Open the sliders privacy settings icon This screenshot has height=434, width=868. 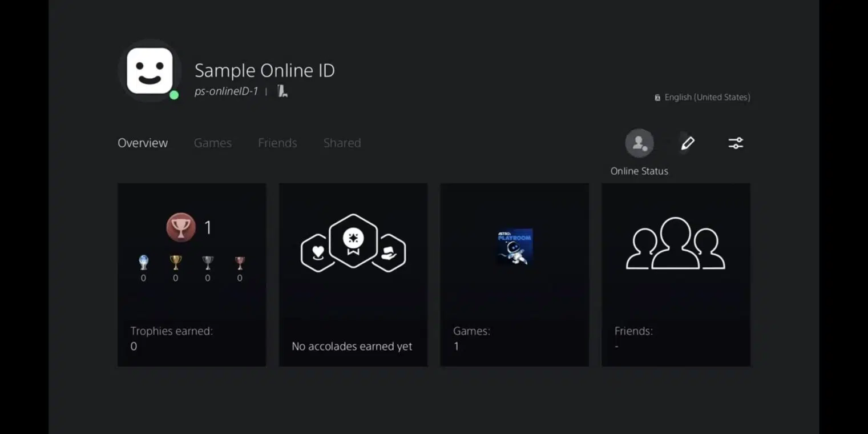point(736,143)
